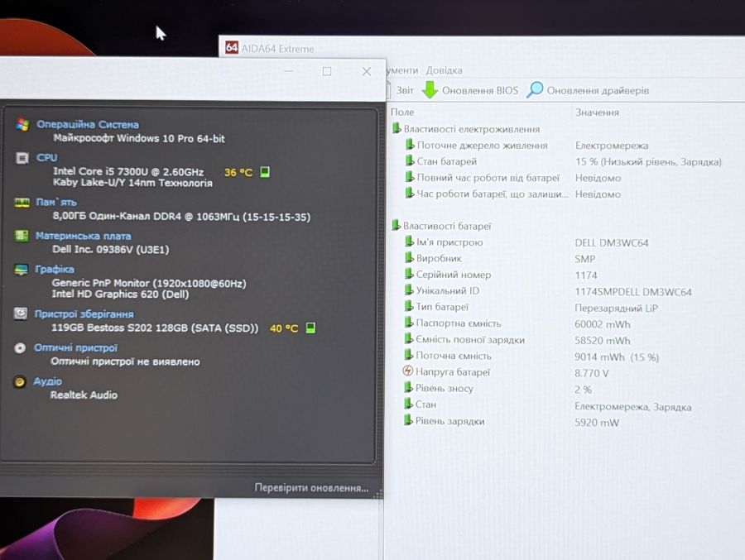The image size is (745, 560).
Task: Click the green SSD temperature indicator icon
Action: (x=310, y=328)
